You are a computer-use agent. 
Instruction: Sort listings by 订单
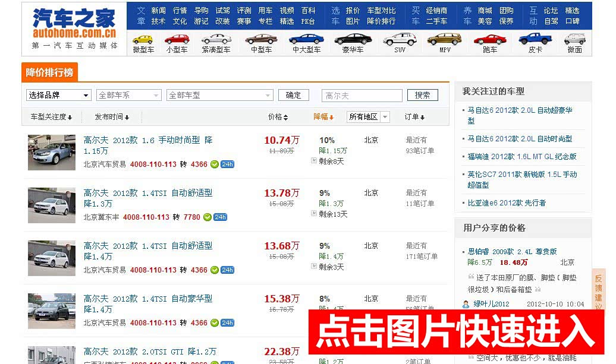tap(414, 117)
